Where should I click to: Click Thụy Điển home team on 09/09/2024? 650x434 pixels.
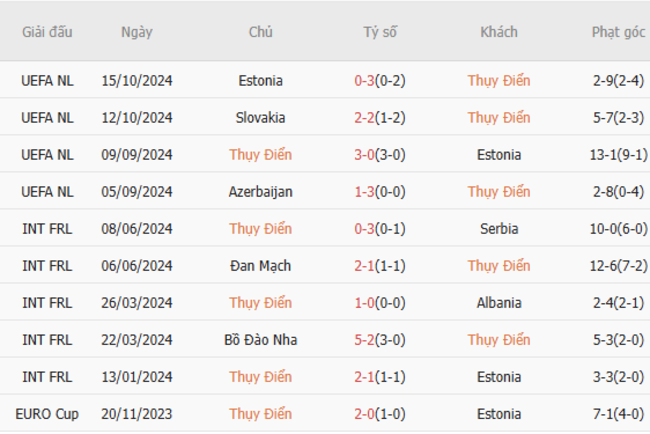click(x=260, y=155)
